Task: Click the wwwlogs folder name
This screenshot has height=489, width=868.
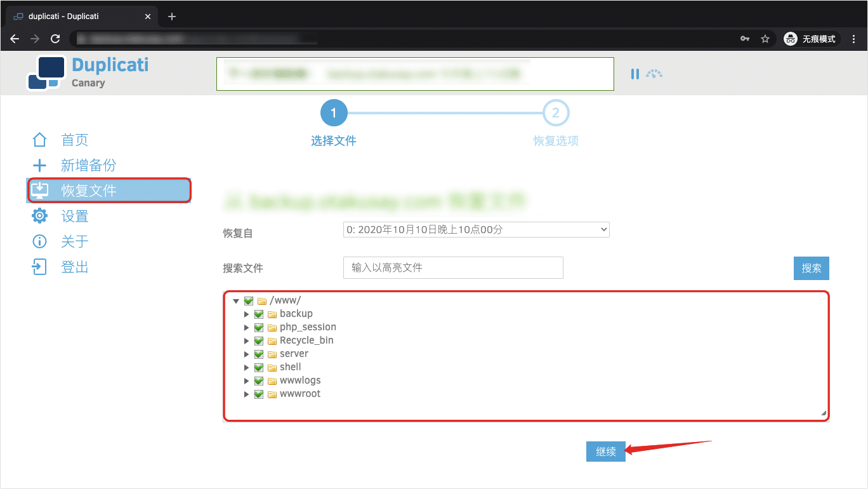Action: (300, 380)
